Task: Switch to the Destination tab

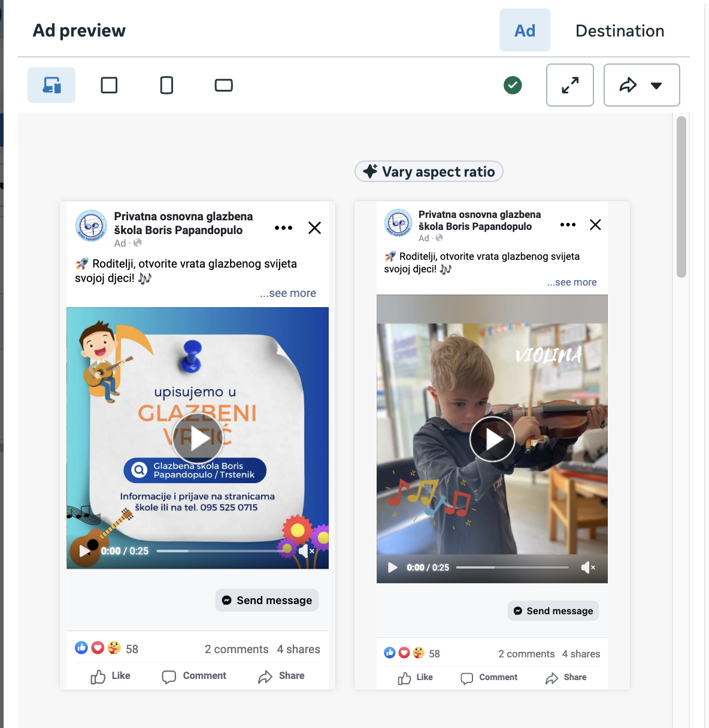Action: 620,31
